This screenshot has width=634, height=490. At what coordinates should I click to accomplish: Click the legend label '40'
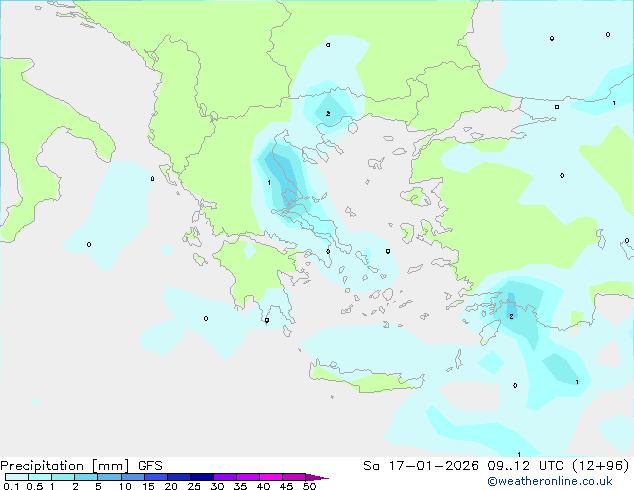[x=263, y=486]
